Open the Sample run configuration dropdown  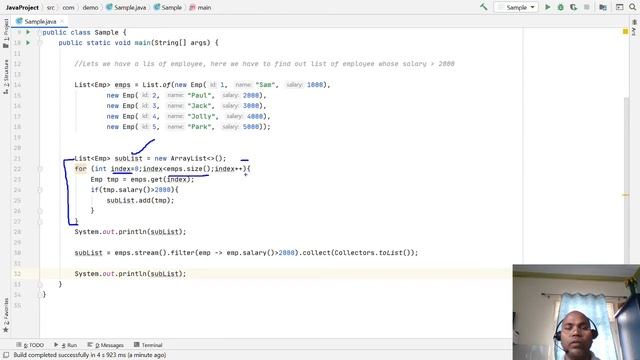516,7
